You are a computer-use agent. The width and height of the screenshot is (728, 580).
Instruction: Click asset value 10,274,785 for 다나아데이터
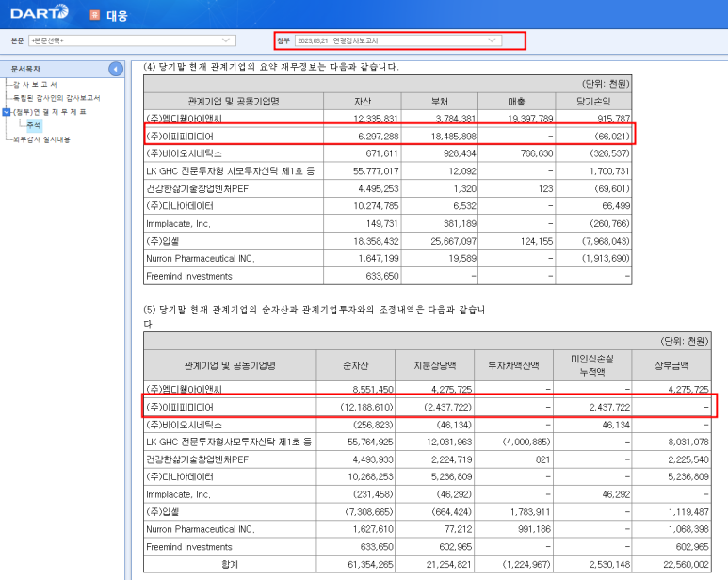pyautogui.click(x=376, y=206)
